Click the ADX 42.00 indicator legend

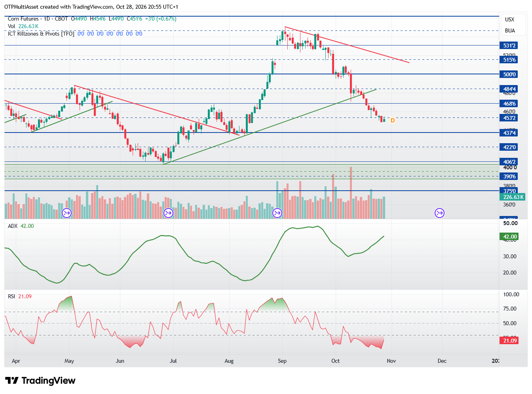pyautogui.click(x=21, y=226)
